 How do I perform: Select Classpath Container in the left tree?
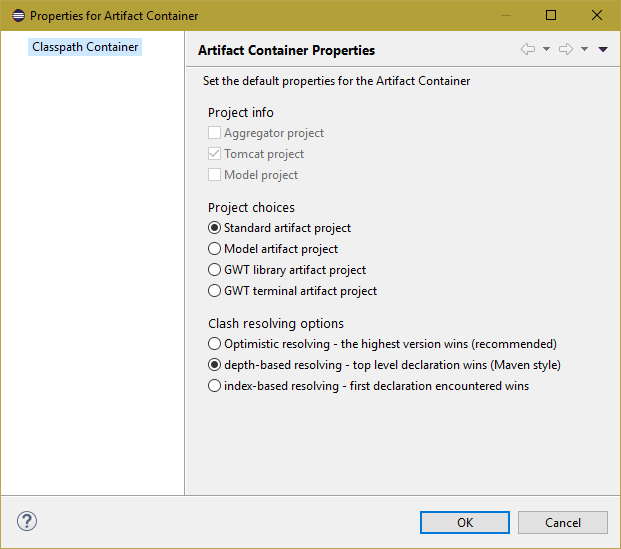tap(85, 47)
